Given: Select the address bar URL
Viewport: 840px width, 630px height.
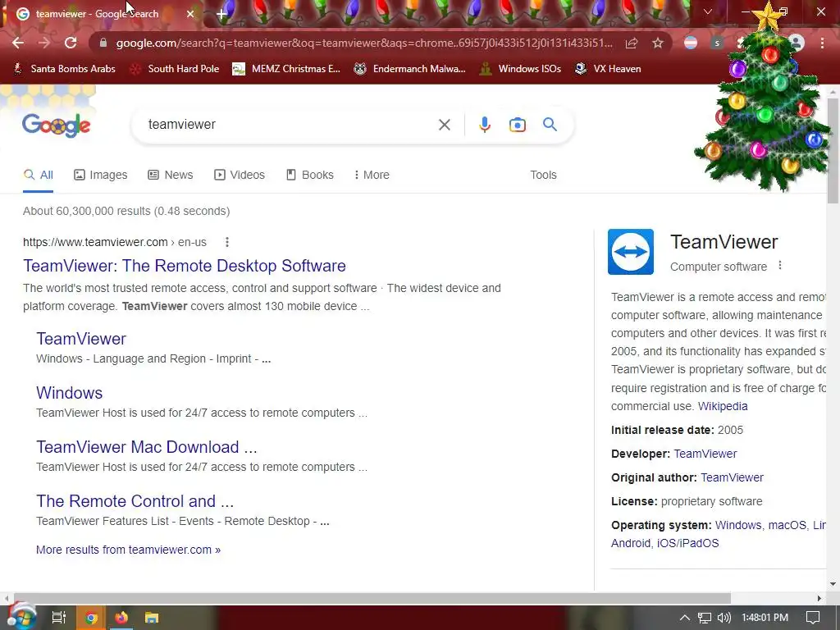Looking at the screenshot, I should point(364,43).
